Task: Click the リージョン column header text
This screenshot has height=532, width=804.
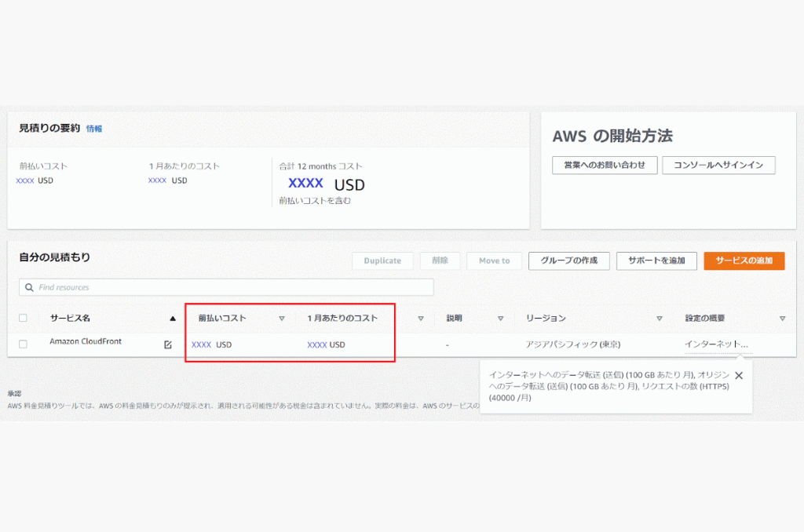Action: (546, 319)
